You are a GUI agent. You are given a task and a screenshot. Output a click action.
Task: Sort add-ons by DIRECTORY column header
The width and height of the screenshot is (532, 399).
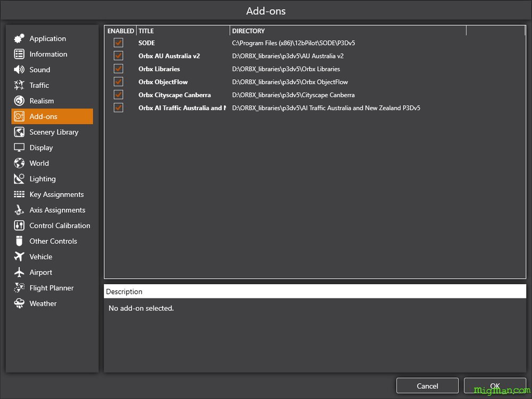(348, 31)
